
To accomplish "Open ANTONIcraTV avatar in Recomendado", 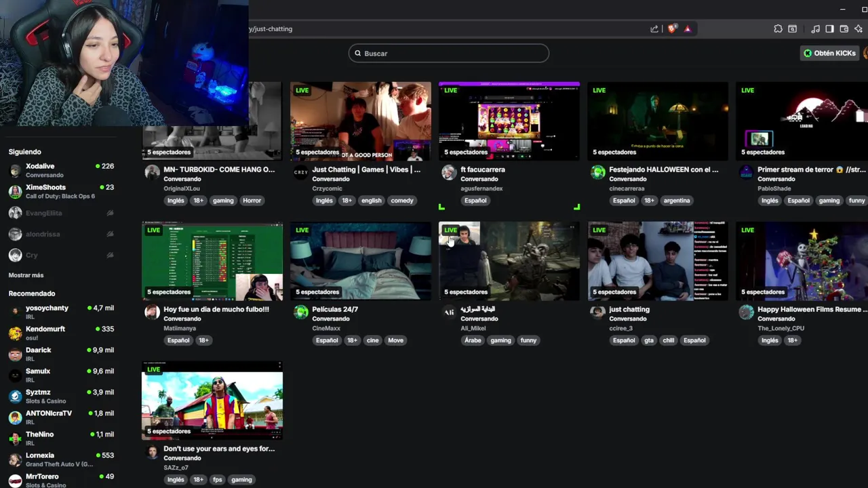I will pyautogui.click(x=15, y=418).
